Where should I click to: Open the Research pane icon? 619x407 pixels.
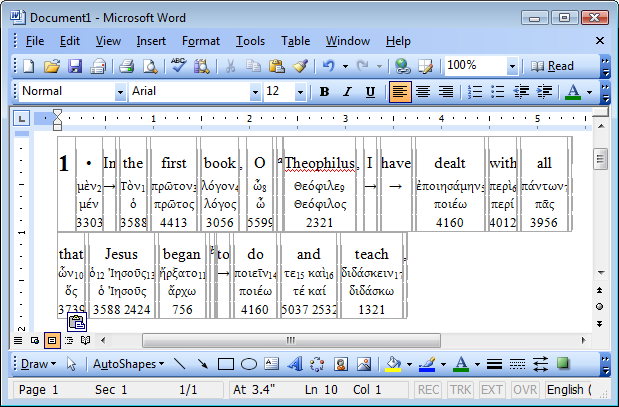point(202,66)
